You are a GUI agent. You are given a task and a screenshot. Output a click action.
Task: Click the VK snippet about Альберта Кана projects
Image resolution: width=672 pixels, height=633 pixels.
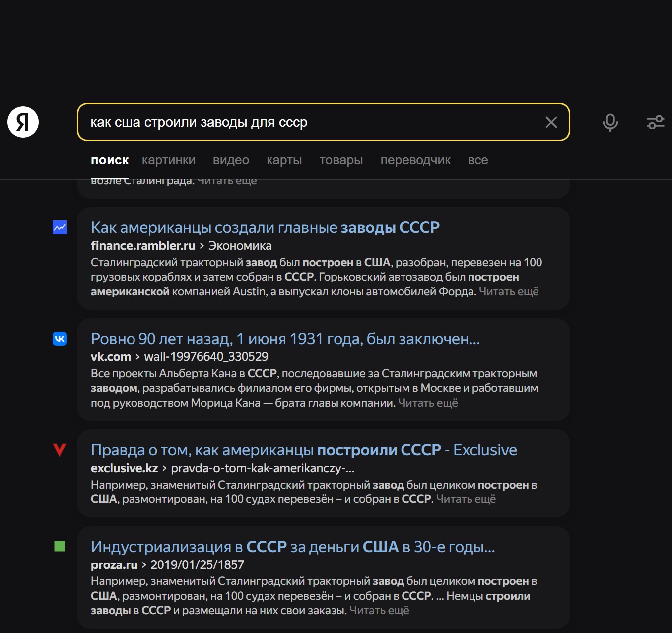pyautogui.click(x=315, y=388)
